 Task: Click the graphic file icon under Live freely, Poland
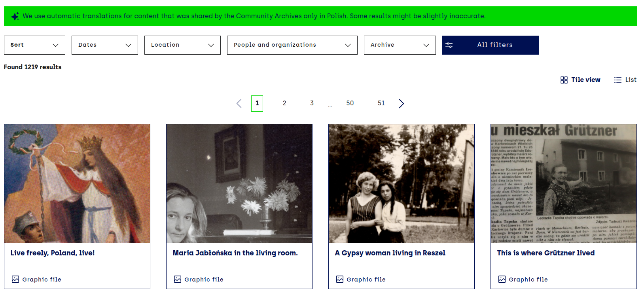pos(15,279)
